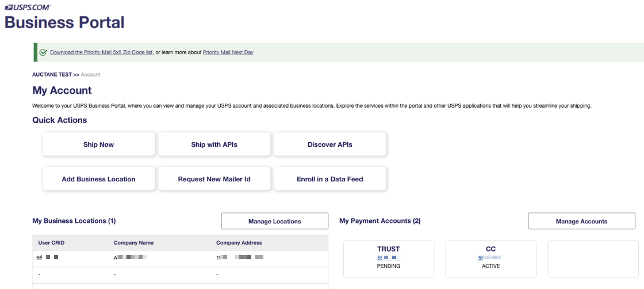Click AUCTANE TEST breadcrumb
Image resolution: width=644 pixels, height=289 pixels.
(x=52, y=74)
